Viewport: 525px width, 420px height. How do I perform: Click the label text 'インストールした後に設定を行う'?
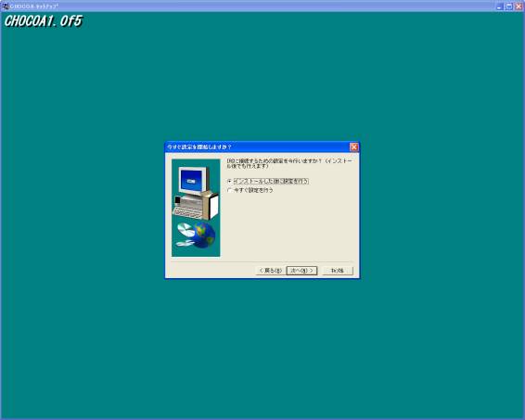[x=271, y=181]
